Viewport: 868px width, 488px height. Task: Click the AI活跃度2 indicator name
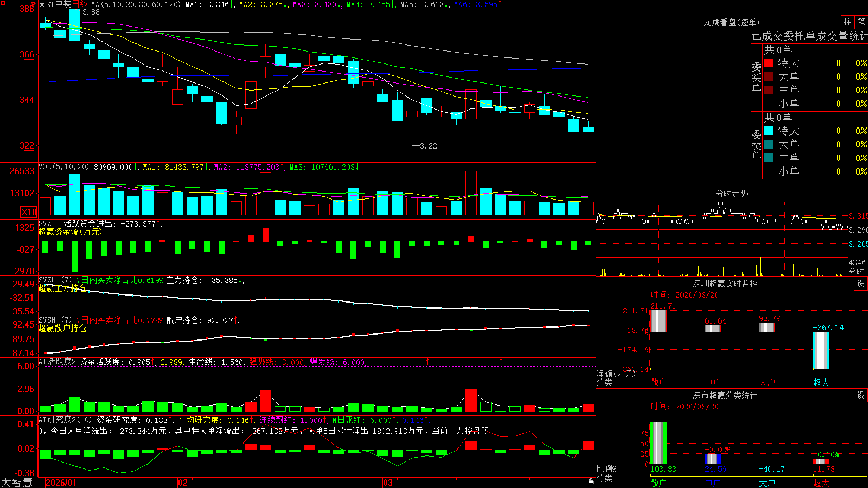coord(58,362)
